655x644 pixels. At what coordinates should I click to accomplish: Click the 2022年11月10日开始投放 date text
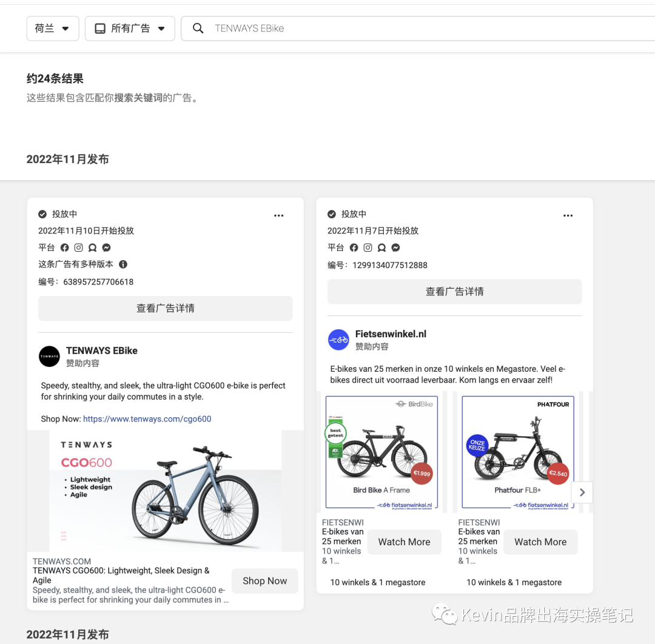point(86,231)
